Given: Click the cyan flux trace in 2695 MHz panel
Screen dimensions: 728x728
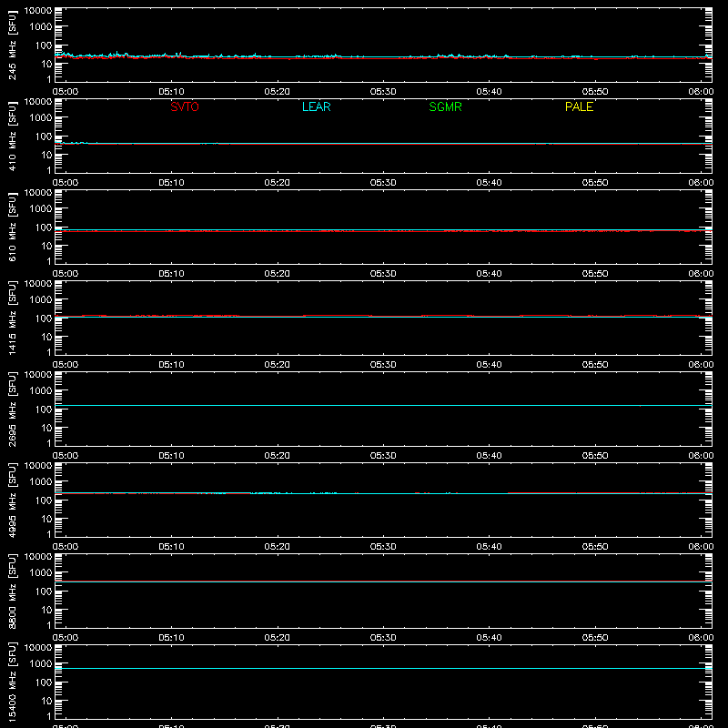Looking at the screenshot, I should (x=383, y=405).
